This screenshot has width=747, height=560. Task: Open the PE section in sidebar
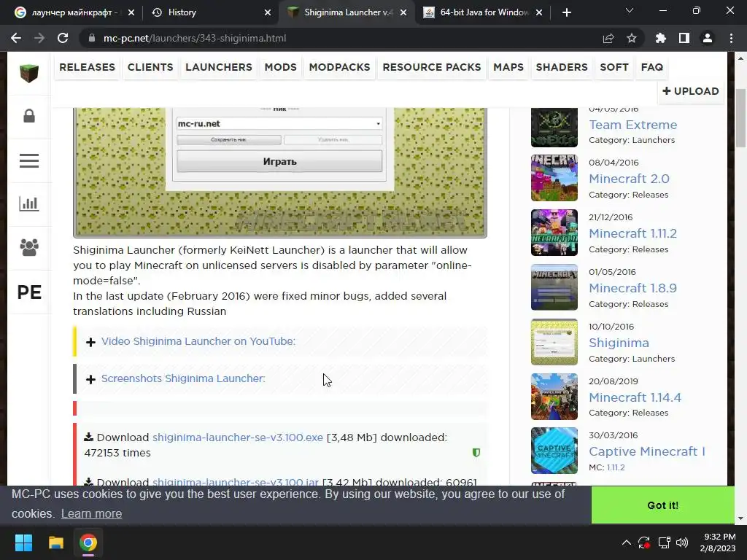[x=29, y=292]
